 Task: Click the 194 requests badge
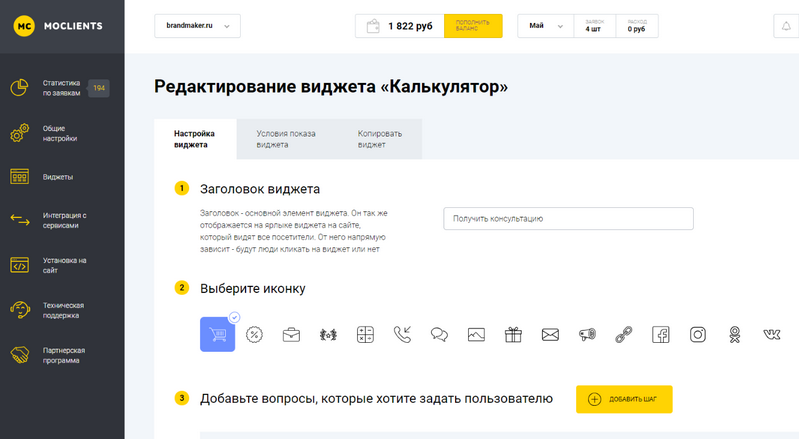[99, 88]
